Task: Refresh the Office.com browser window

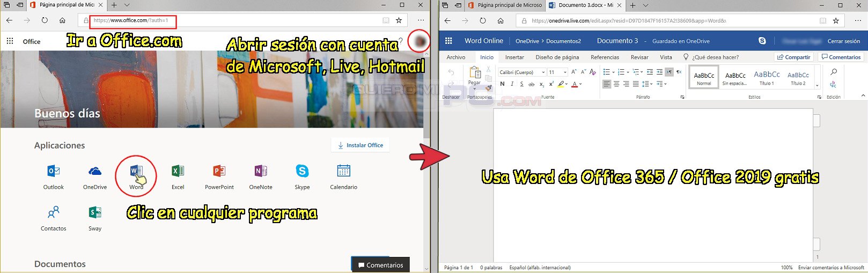Action: (x=45, y=20)
